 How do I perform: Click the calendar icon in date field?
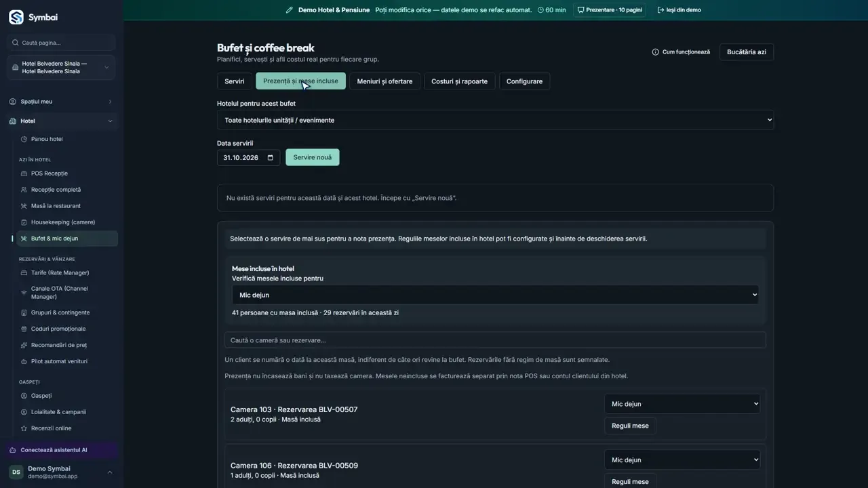[270, 157]
